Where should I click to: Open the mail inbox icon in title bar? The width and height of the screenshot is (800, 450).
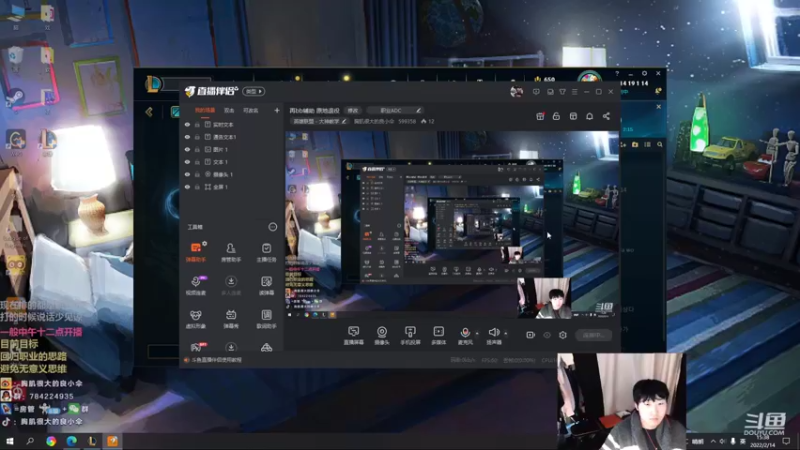[550, 92]
